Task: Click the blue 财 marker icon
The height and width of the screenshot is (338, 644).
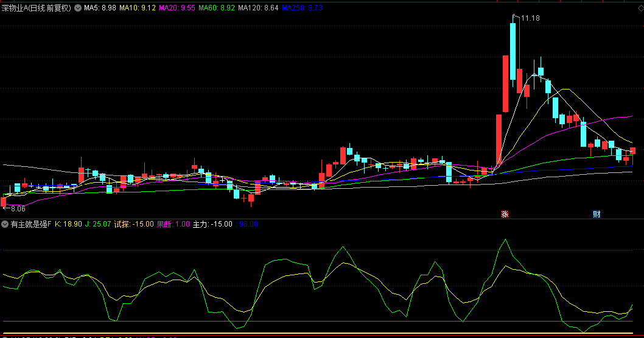Action: click(597, 214)
